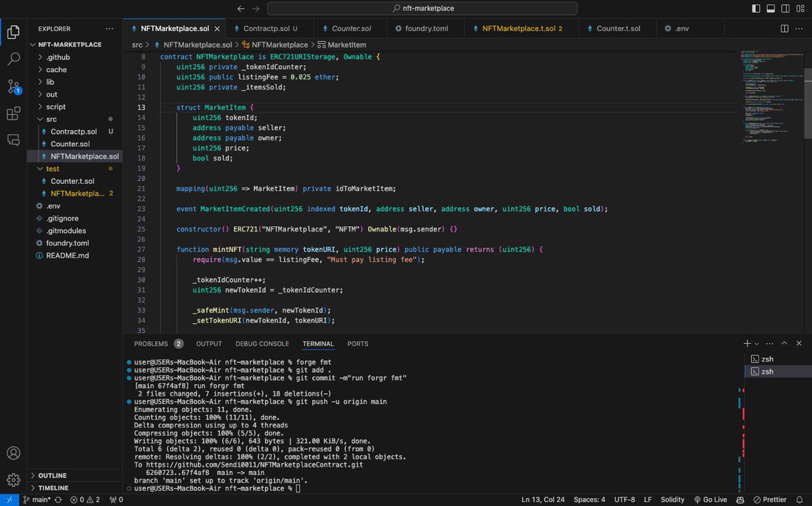Switch to the foundry.toml editor tab
This screenshot has width=812, height=506.
(x=428, y=29)
